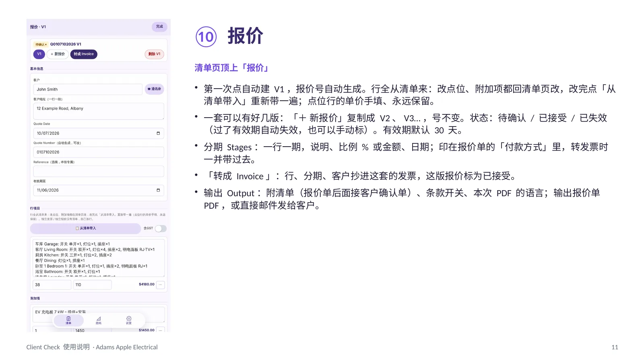Edit the line items description starting 车库 Garage
This screenshot has width=644, height=363.
[x=99, y=258]
